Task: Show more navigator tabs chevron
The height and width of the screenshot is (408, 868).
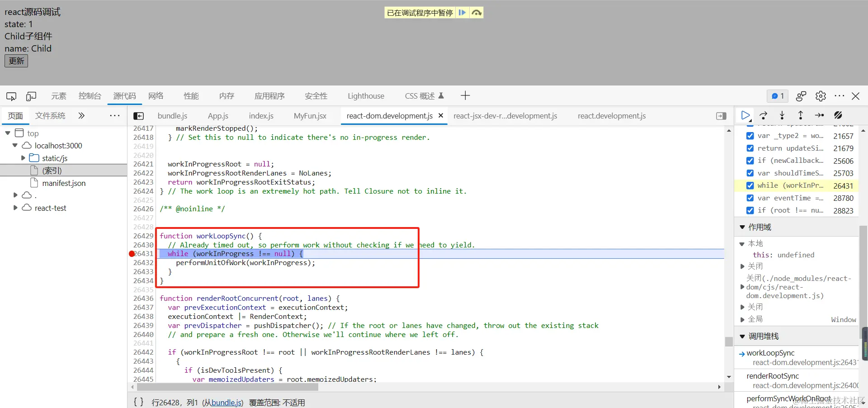Action: pos(81,116)
